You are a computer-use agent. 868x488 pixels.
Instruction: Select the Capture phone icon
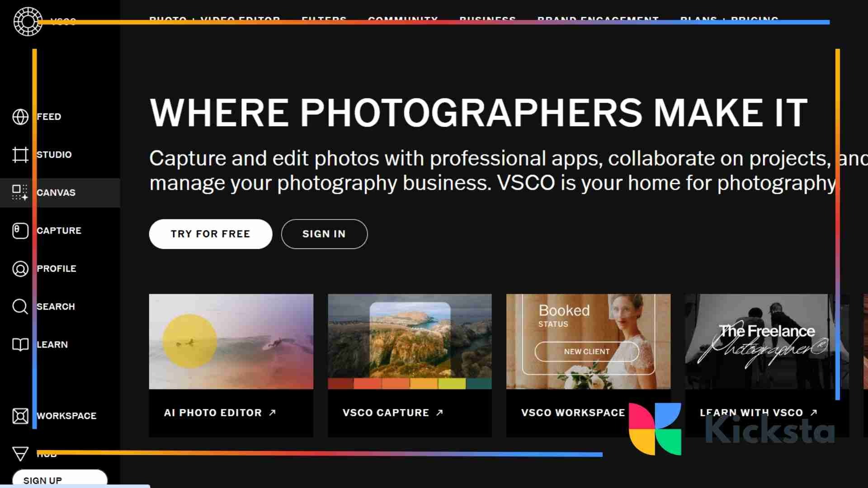[x=20, y=230]
